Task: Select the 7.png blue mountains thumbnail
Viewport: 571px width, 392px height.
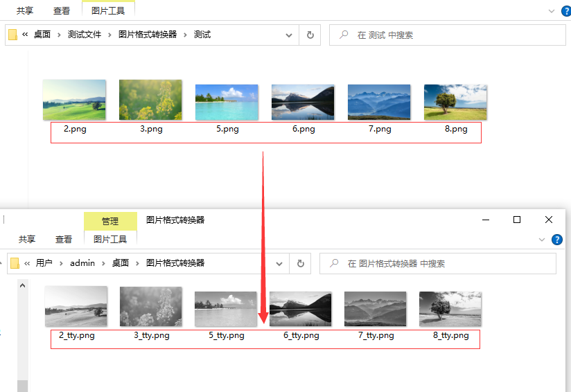Action: point(379,103)
